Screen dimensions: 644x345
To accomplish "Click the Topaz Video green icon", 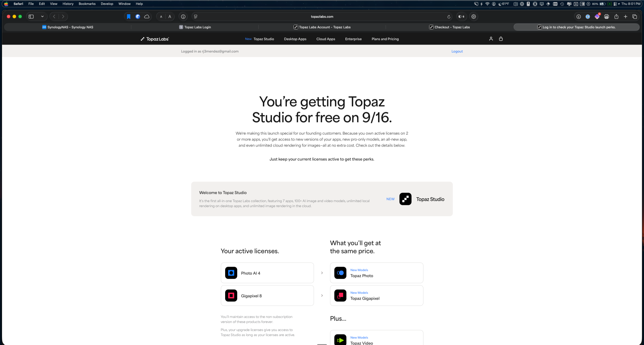I will (340, 340).
